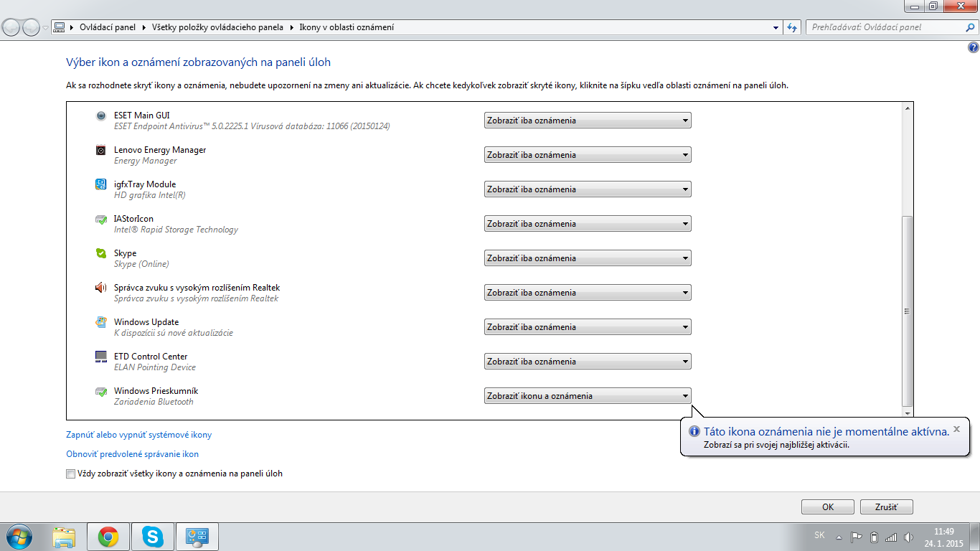980x551 pixels.
Task: Open the Windows Update behavior dropdown
Action: [588, 327]
